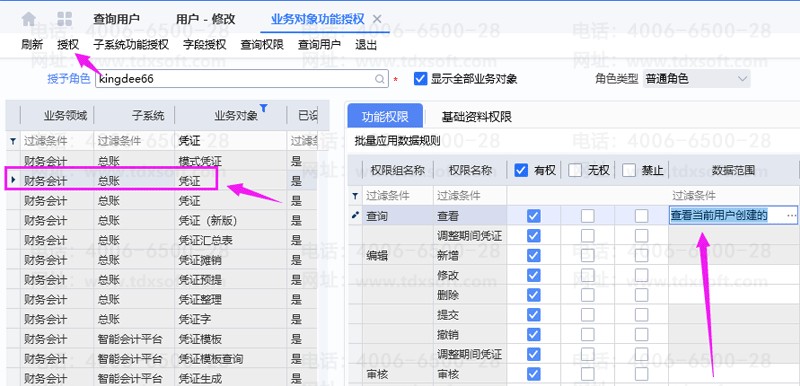Open the 角色类型 dropdown
Viewport: 800px width, 386px height.
click(696, 79)
